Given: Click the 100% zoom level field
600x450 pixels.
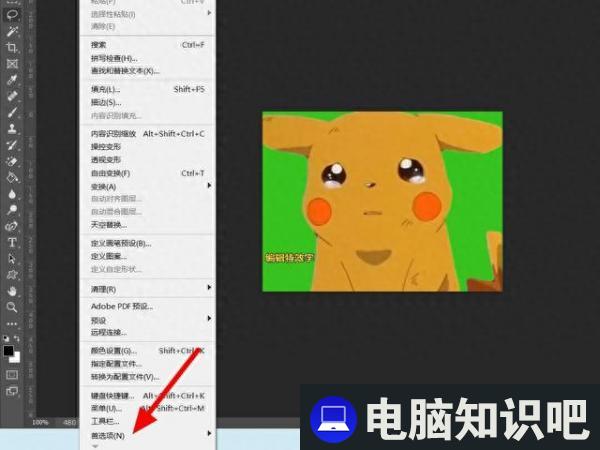Looking at the screenshot, I should (40, 422).
